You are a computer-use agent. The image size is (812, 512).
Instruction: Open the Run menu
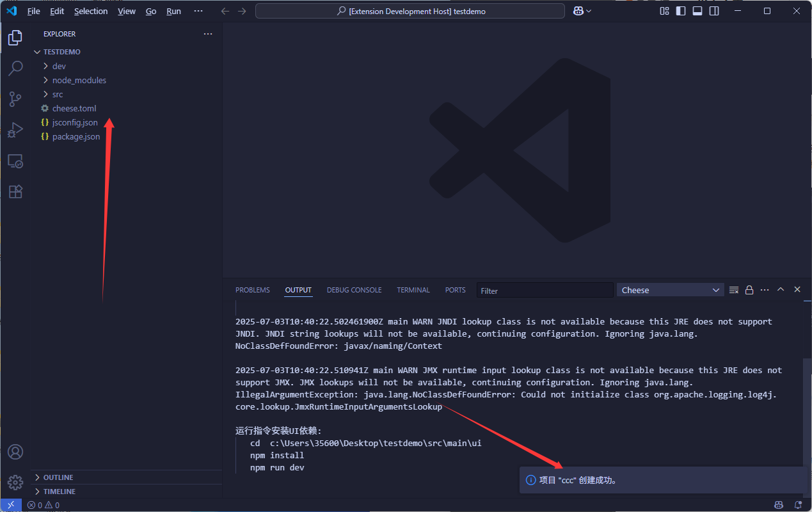tap(173, 11)
